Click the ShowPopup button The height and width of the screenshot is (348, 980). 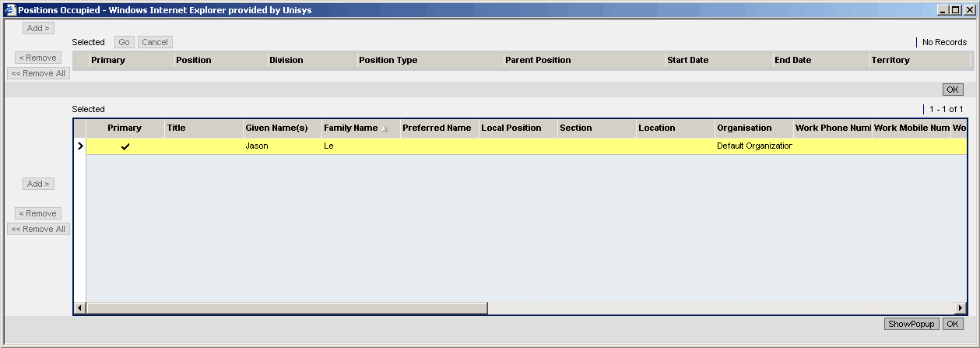coord(912,325)
